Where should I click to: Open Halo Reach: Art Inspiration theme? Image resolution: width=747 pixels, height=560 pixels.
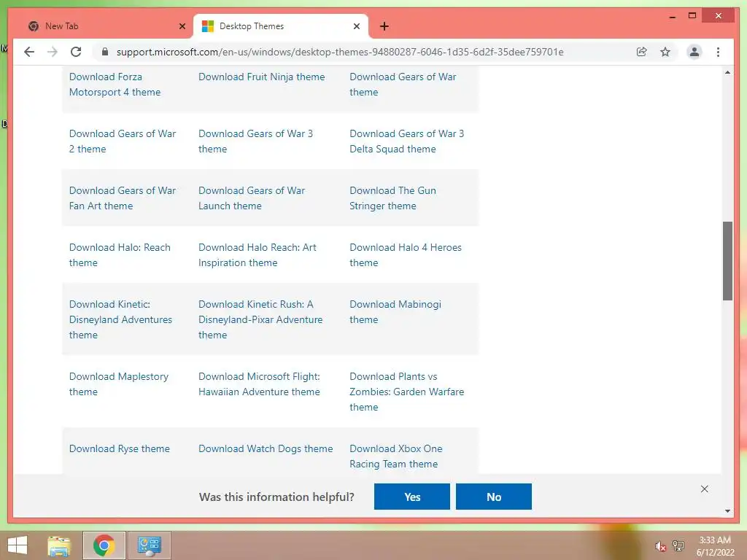pyautogui.click(x=258, y=254)
